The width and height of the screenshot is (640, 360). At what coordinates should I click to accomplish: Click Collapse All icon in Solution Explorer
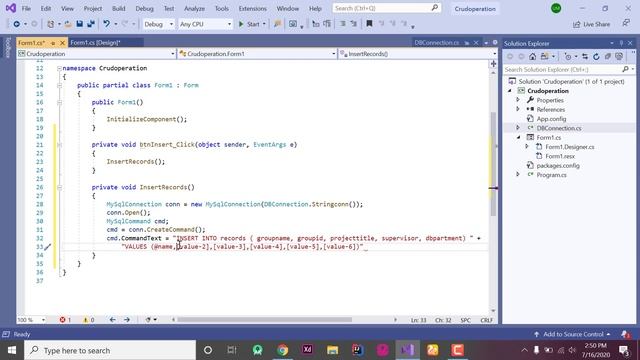coord(608,56)
